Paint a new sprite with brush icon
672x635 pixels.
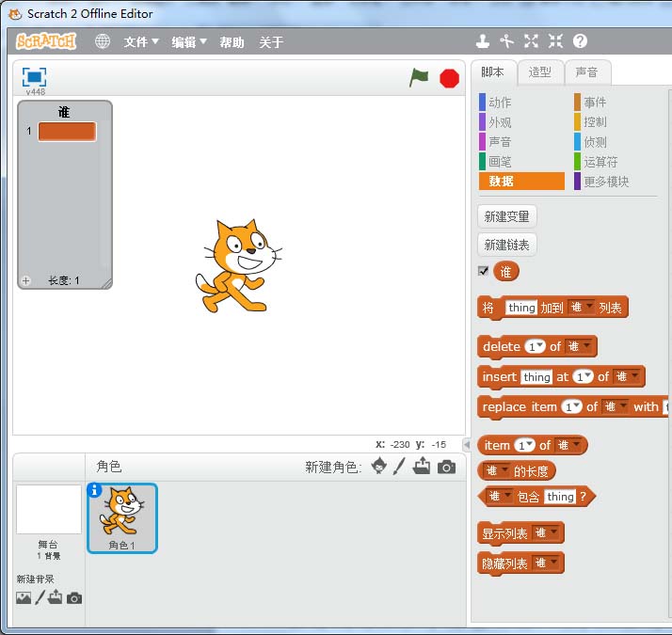click(399, 466)
